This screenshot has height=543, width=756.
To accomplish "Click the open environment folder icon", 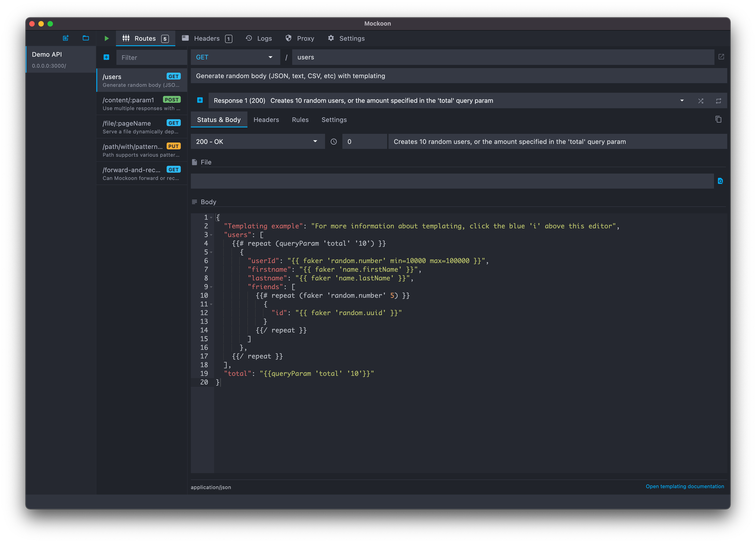I will click(86, 38).
